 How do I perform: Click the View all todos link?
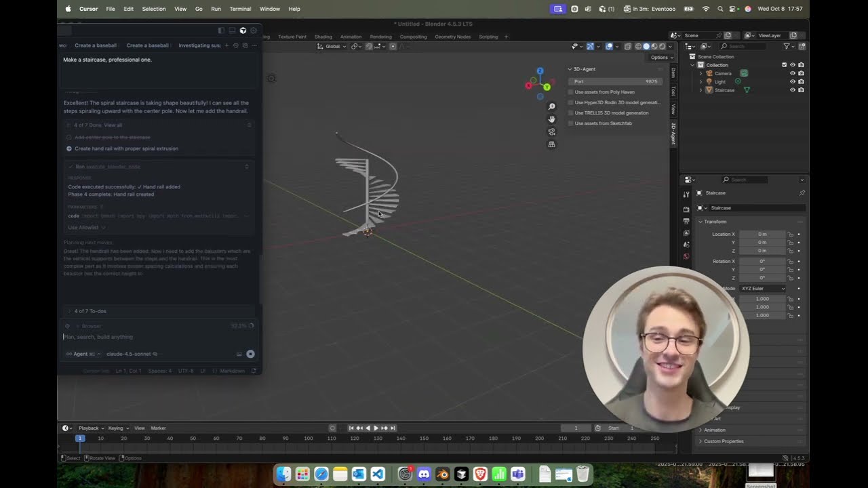(113, 125)
